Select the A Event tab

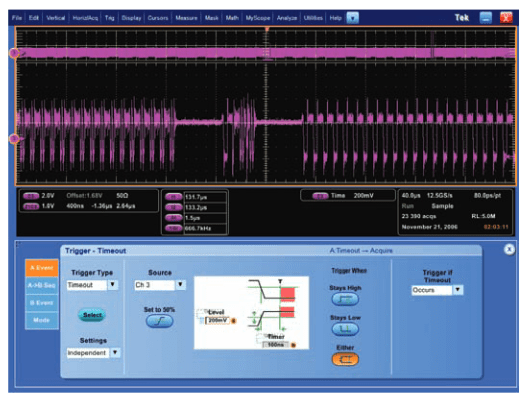(42, 268)
